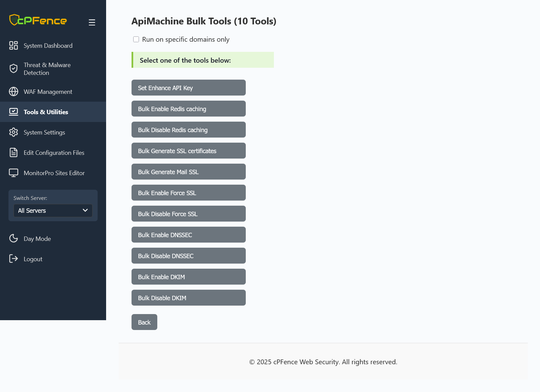The image size is (540, 392).
Task: Select Logout from sidebar
Action: click(x=53, y=259)
